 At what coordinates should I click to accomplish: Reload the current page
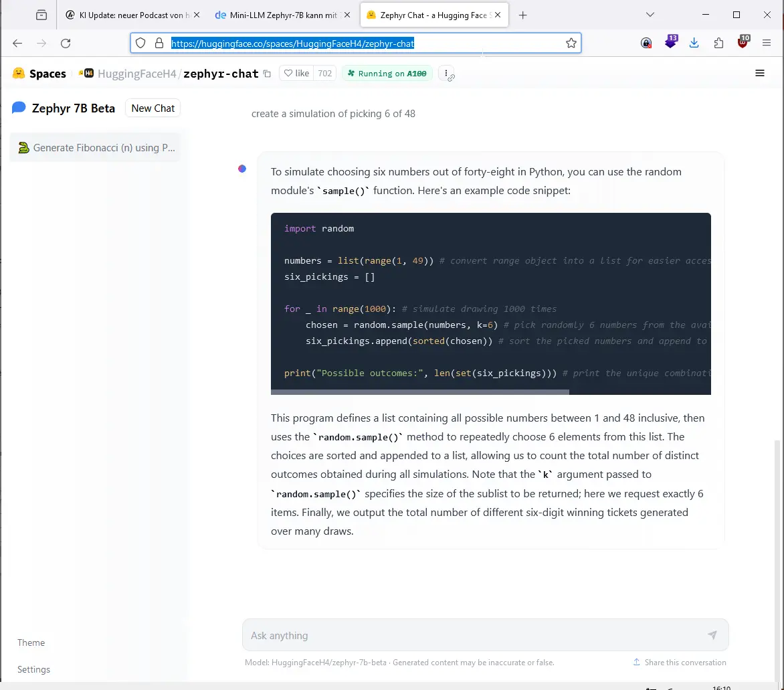click(66, 43)
